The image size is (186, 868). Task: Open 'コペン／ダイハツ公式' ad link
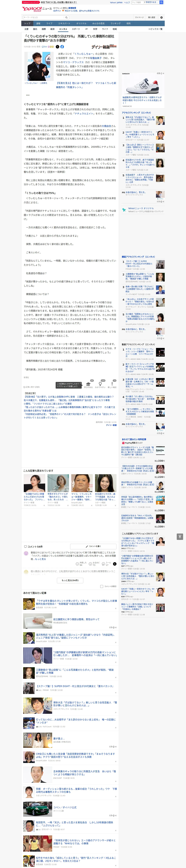[x=65, y=807]
